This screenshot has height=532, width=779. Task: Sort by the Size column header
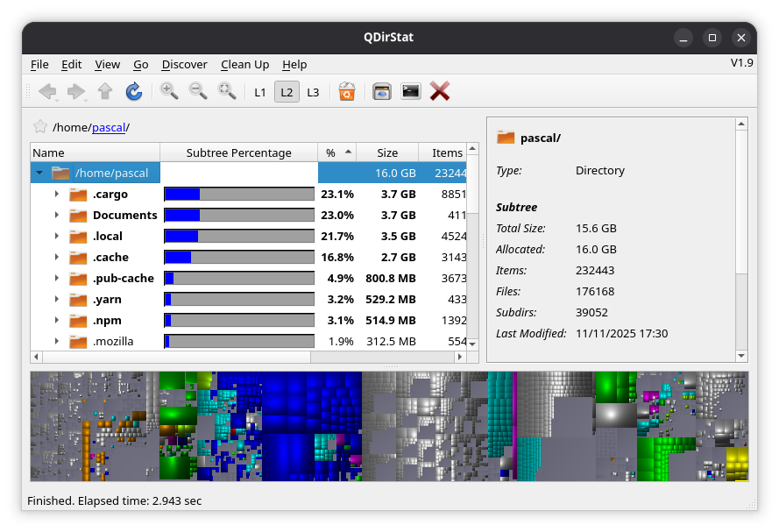click(x=387, y=153)
